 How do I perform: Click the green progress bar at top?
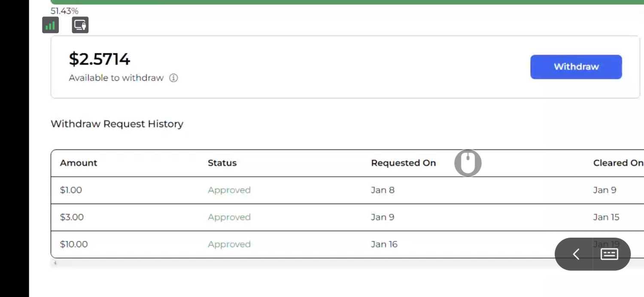click(343, 2)
